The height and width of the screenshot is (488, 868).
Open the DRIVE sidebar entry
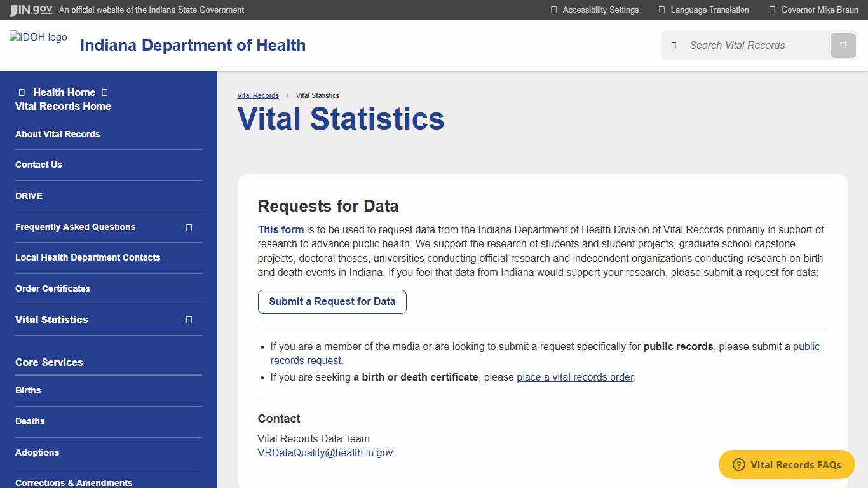[x=29, y=196]
